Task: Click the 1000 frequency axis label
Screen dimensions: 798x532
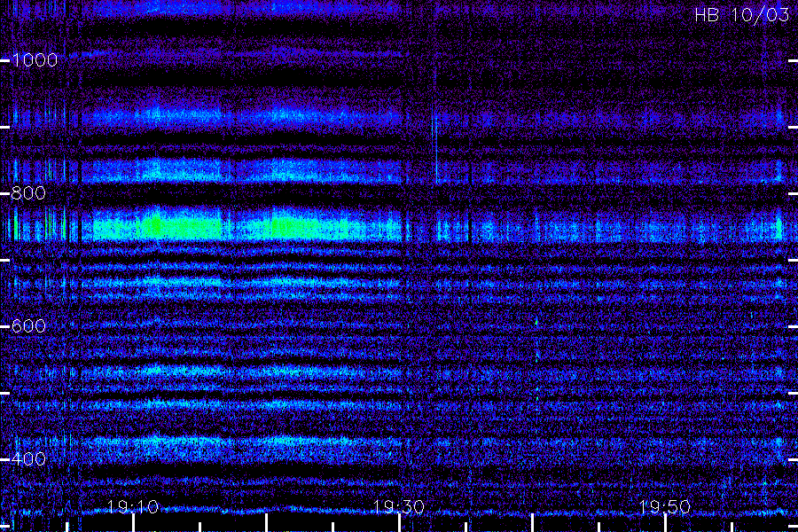Action: click(x=34, y=60)
